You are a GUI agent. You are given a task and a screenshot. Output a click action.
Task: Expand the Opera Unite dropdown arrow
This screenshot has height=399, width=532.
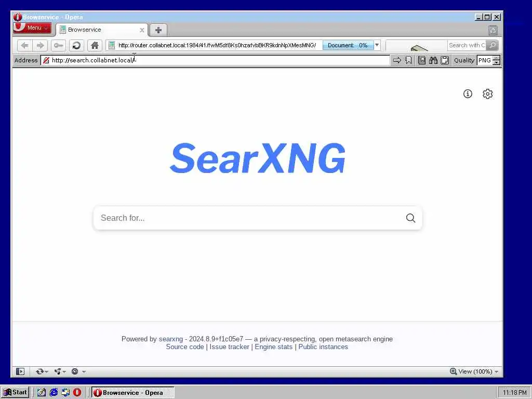(x=64, y=372)
